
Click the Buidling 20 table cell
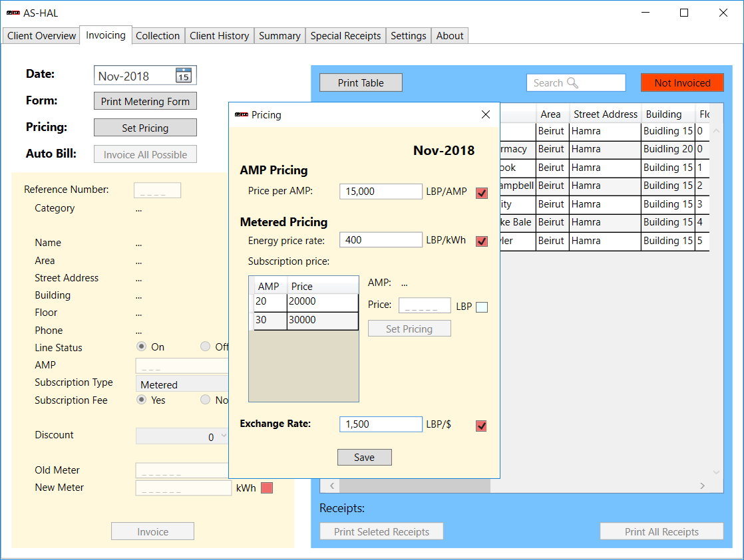pos(668,149)
